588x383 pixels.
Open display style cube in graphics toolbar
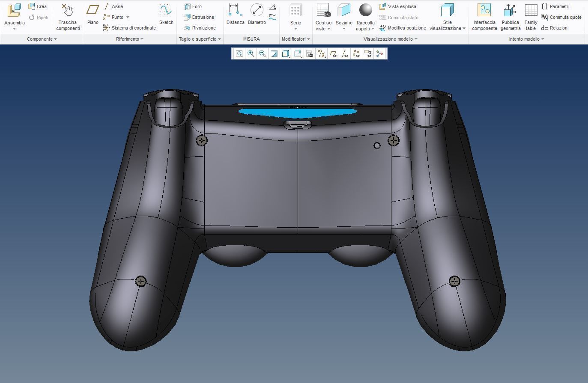tap(286, 53)
